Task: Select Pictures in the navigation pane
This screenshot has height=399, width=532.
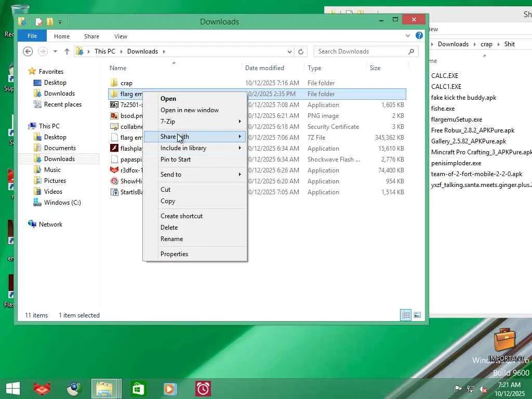Action: coord(55,181)
